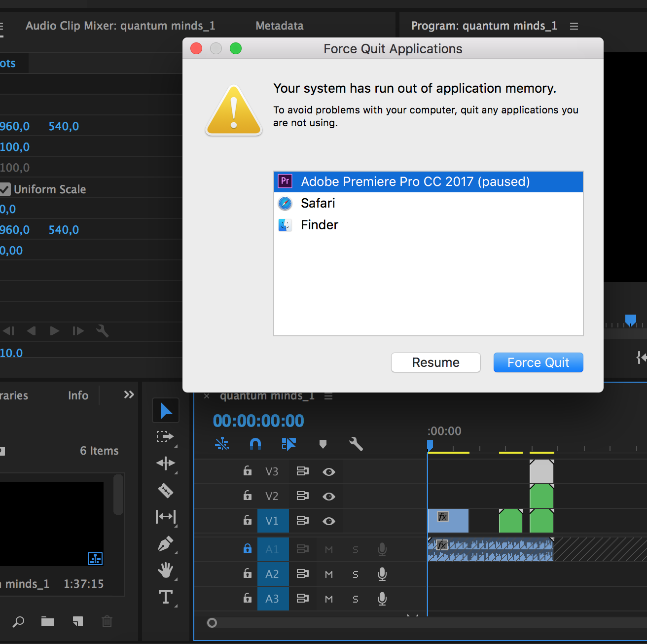Play the effect controls timeline

click(x=55, y=331)
